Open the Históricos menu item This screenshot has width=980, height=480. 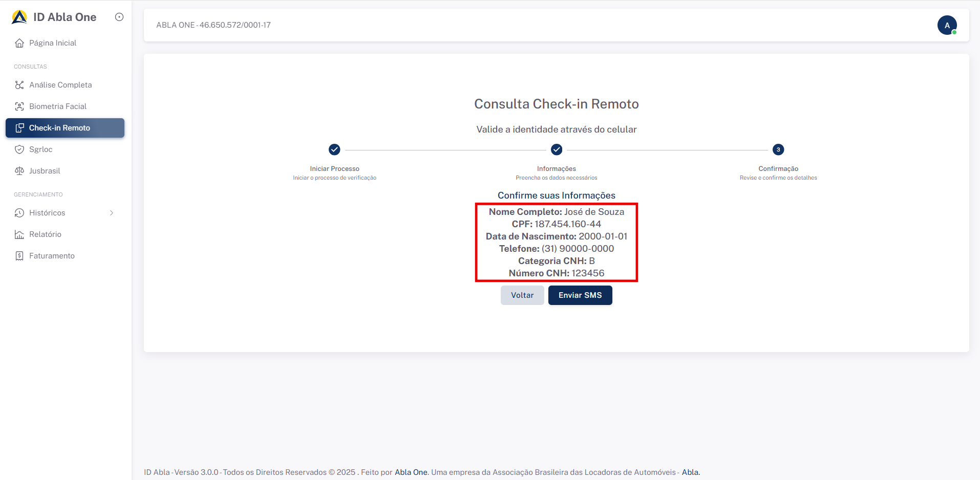[x=47, y=213]
